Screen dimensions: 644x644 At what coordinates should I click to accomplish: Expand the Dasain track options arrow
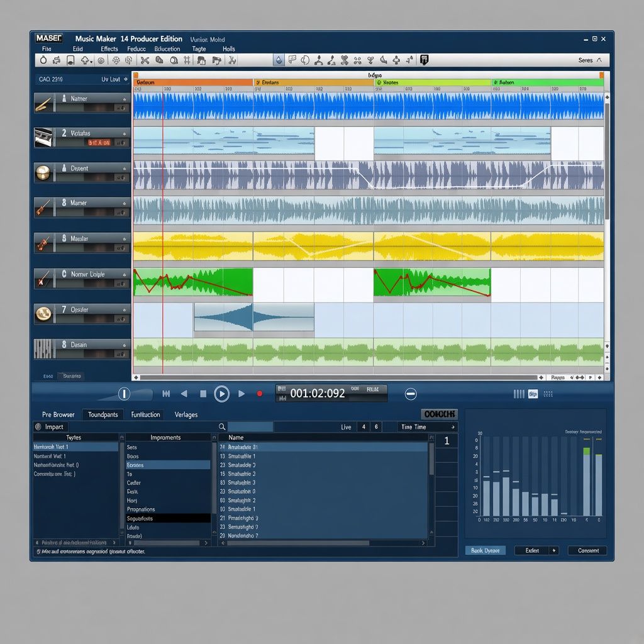coord(125,345)
